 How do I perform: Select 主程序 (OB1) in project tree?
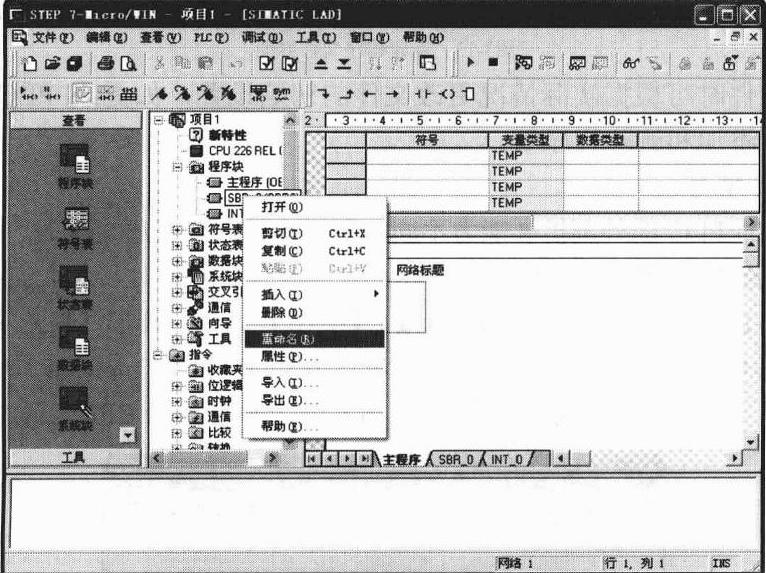(254, 183)
